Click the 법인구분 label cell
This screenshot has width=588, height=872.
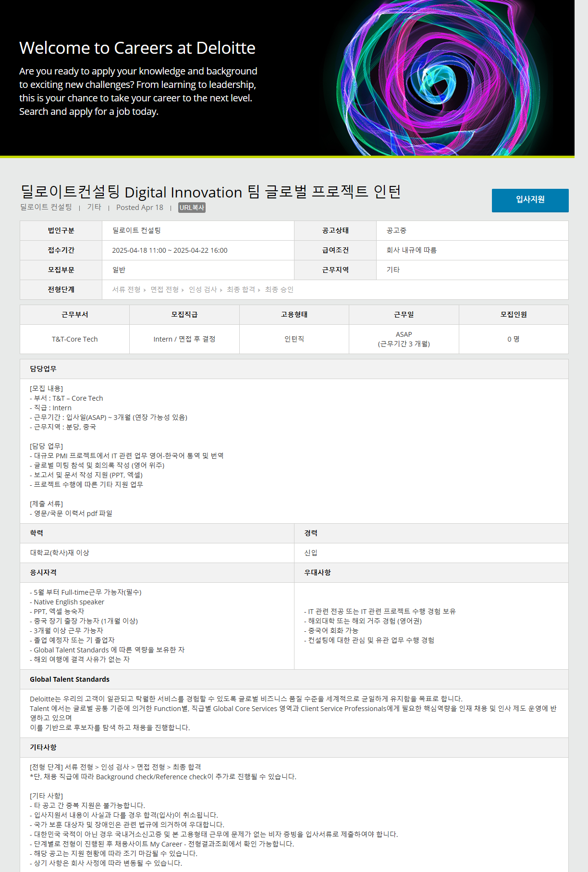(x=61, y=231)
